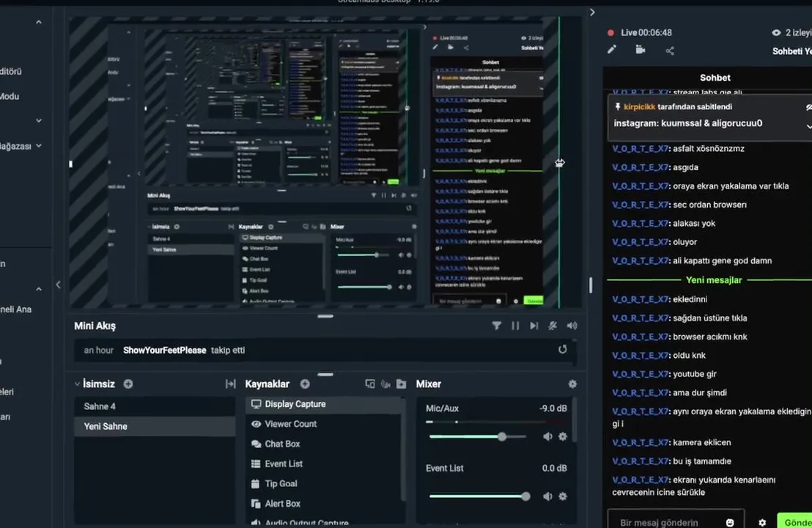812x528 pixels.
Task: Select the Alert Box source
Action: [324, 504]
